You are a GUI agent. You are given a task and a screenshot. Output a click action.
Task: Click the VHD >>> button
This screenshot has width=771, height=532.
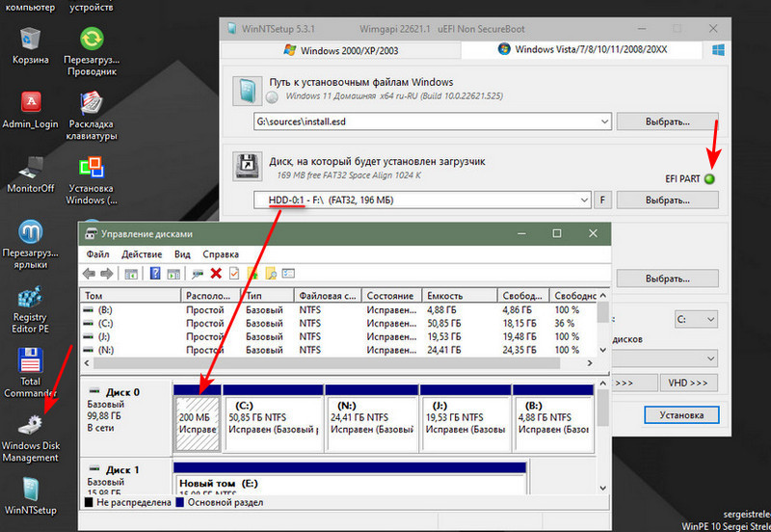[x=688, y=383]
